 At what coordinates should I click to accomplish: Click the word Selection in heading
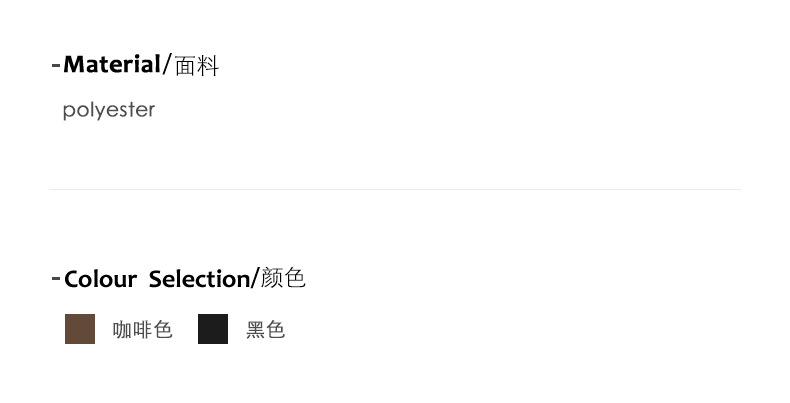[x=199, y=279]
